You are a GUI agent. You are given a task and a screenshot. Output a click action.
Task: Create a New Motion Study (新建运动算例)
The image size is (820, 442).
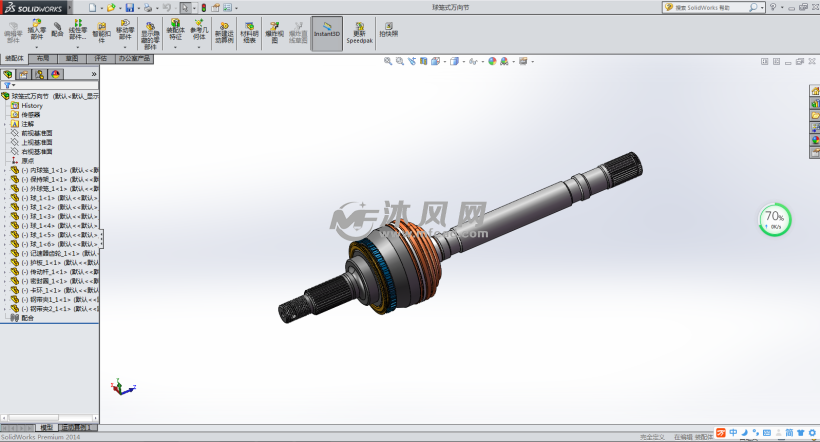point(224,32)
